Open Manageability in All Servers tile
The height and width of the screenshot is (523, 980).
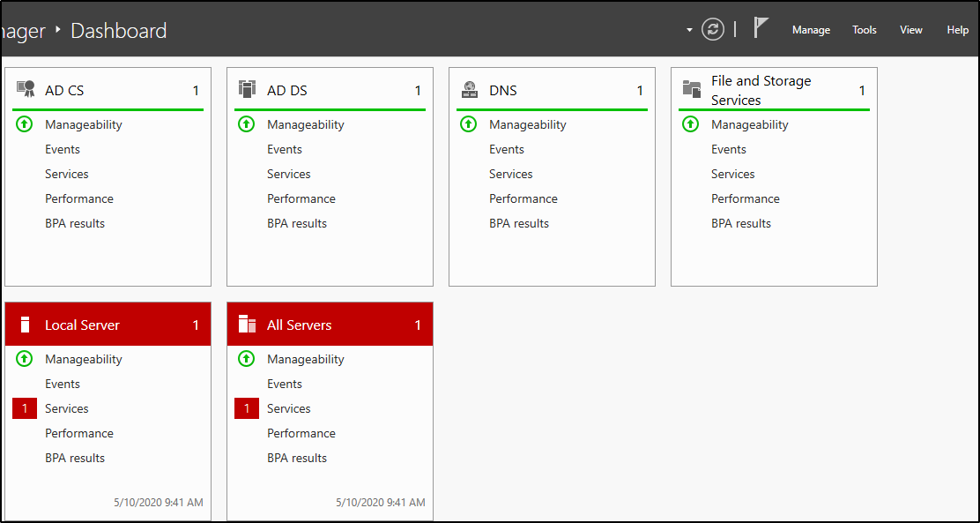point(306,359)
